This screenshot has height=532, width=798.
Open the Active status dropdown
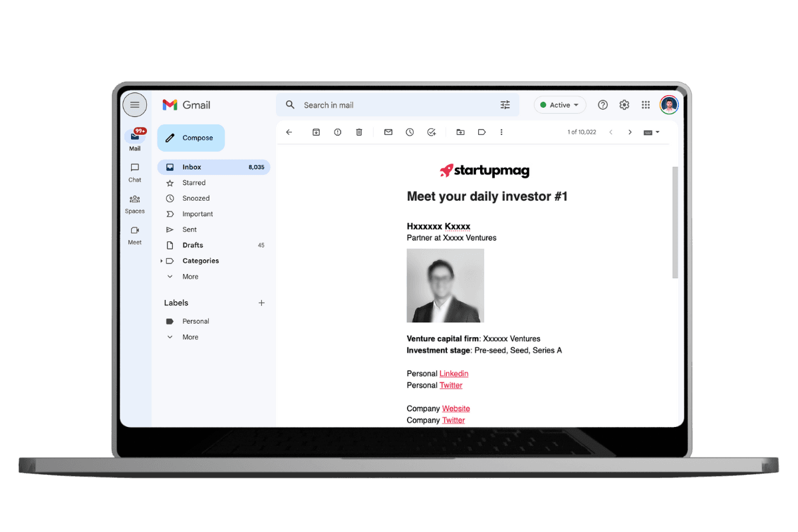pyautogui.click(x=560, y=105)
